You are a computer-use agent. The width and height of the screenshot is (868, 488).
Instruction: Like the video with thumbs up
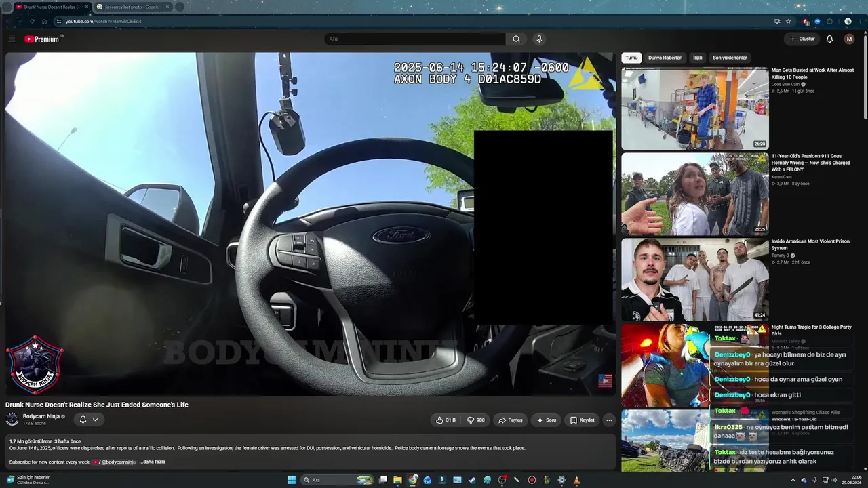(446, 420)
